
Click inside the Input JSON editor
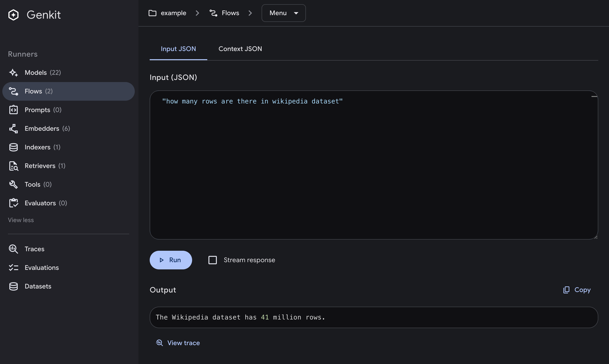pos(374,165)
